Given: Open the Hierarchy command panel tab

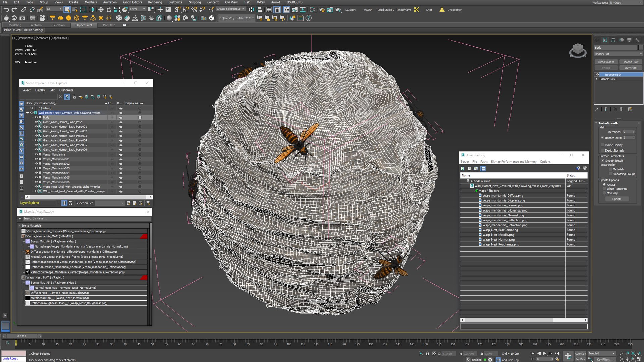Looking at the screenshot, I should pos(613,40).
